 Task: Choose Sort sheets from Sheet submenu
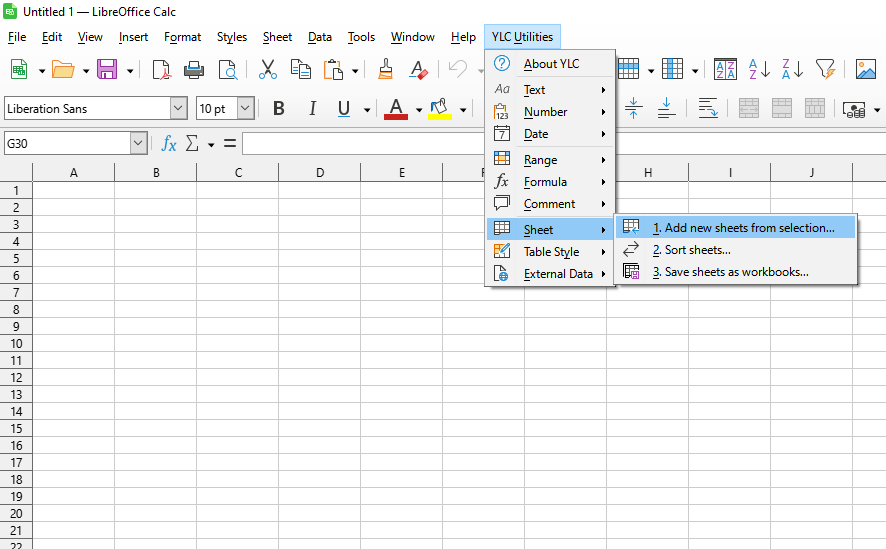click(697, 250)
